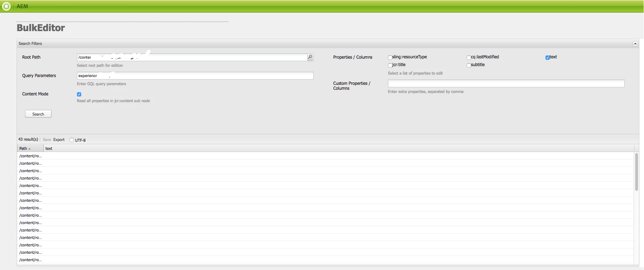Image resolution: width=644 pixels, height=270 pixels.
Task: Open the Root Path browse magnifier icon
Action: click(310, 57)
